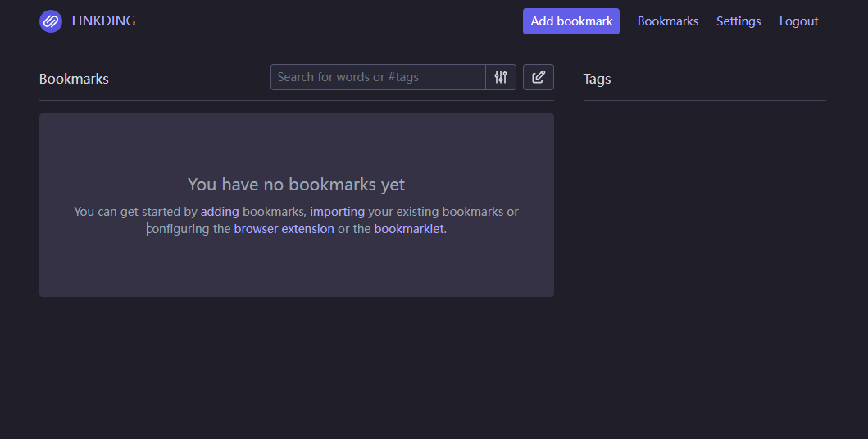This screenshot has width=868, height=439.
Task: Click the 'You can get started by' text
Action: (135, 212)
